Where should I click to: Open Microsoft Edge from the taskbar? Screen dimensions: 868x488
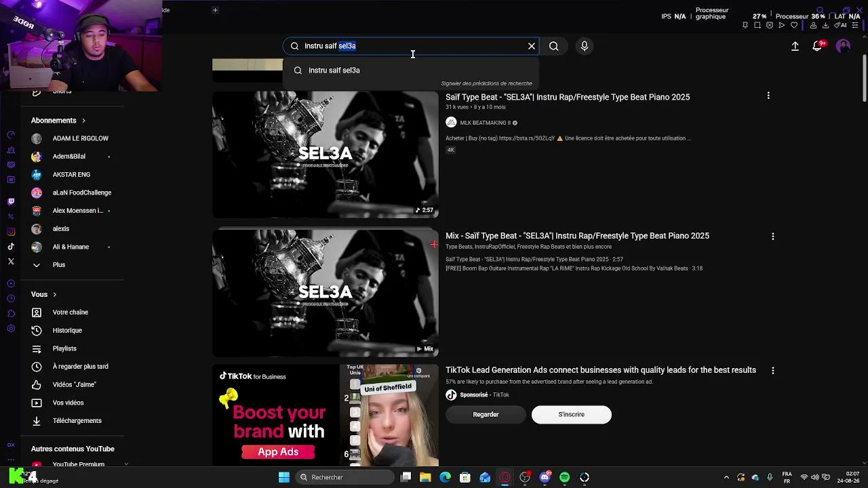click(445, 477)
